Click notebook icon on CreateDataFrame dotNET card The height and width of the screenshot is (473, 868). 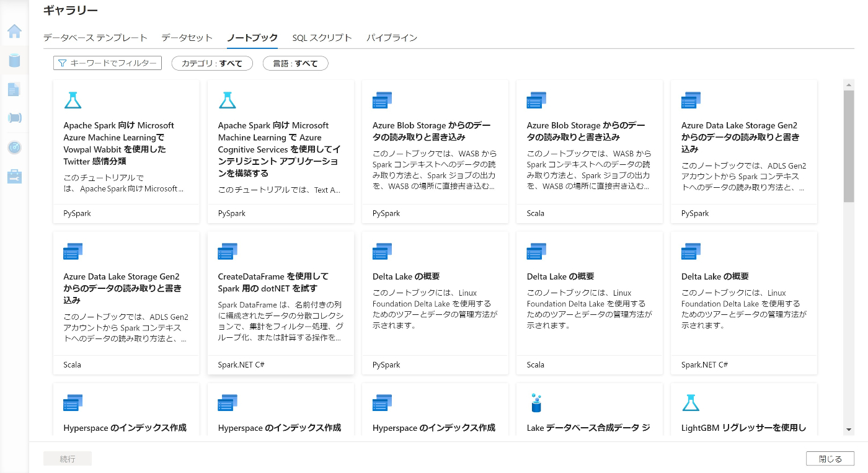[228, 251]
